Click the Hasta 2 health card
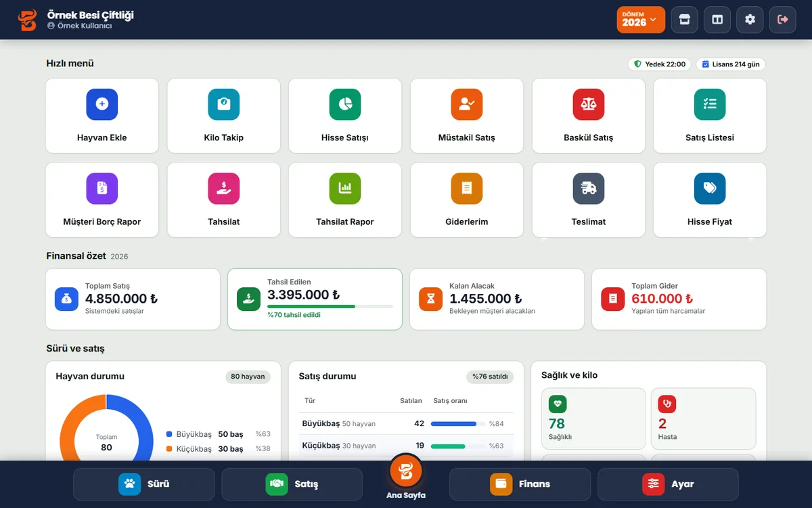812x508 pixels. coord(704,419)
